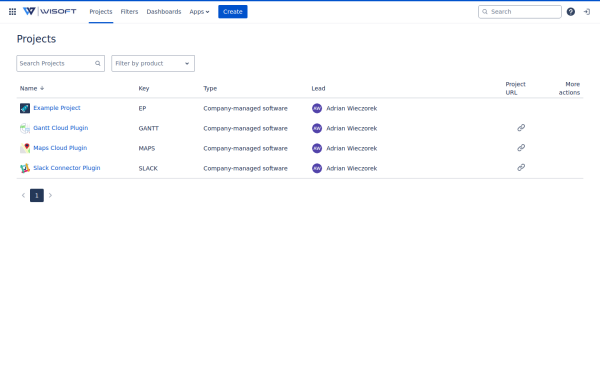
Task: Open project URL link for Maps Cloud Plugin
Action: click(x=521, y=148)
